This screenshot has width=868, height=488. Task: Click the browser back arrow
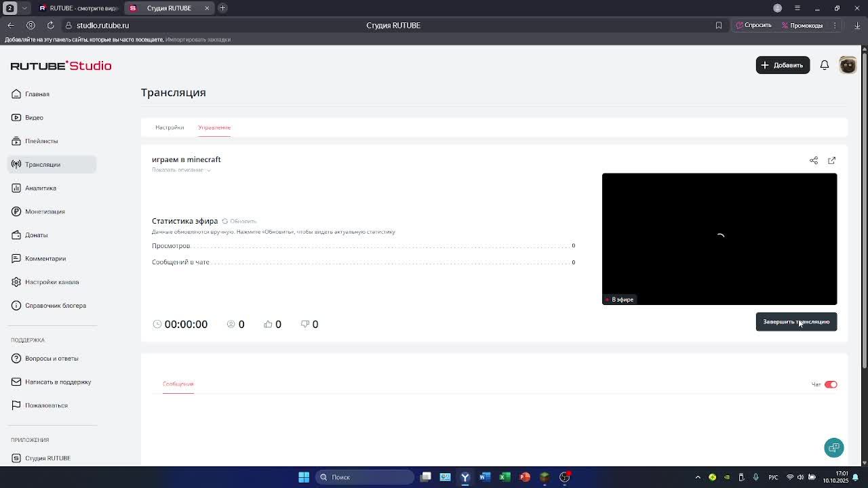11,25
